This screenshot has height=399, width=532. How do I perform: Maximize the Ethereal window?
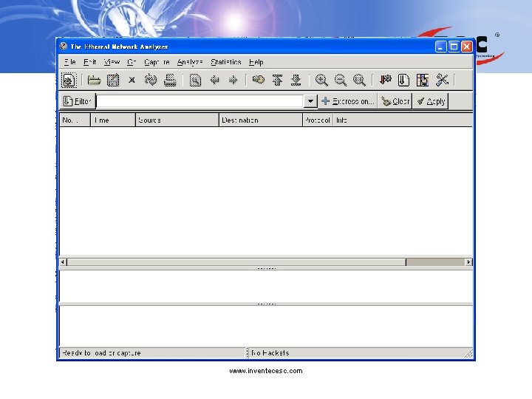pyautogui.click(x=454, y=47)
